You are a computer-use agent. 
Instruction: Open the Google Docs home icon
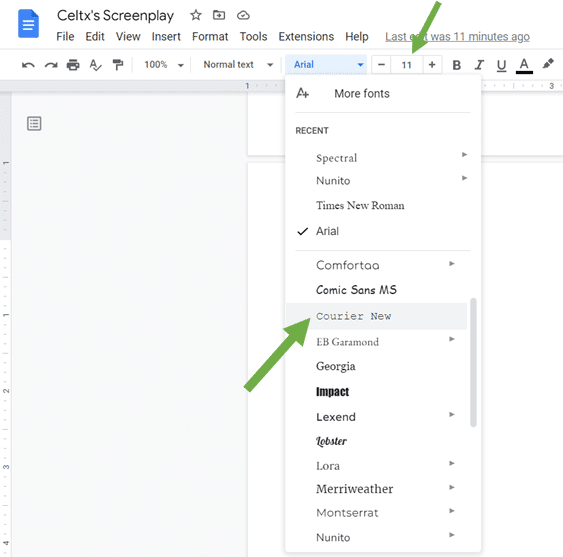click(x=28, y=24)
